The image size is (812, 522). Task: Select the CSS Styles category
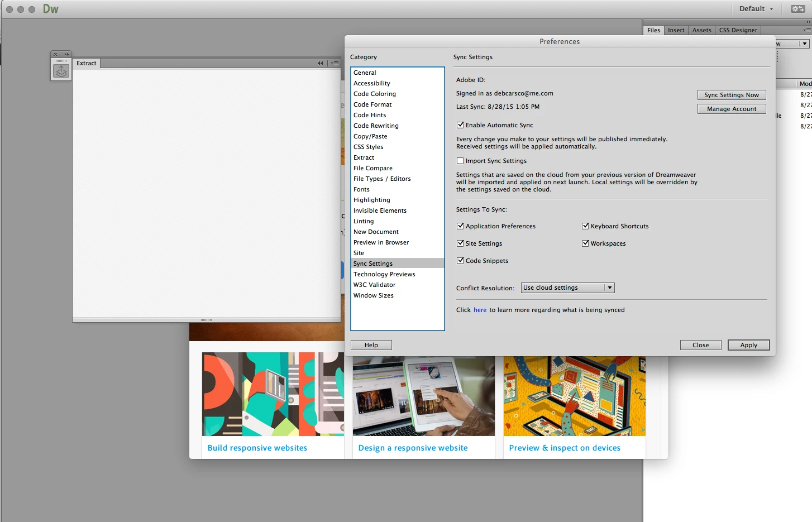(398, 147)
